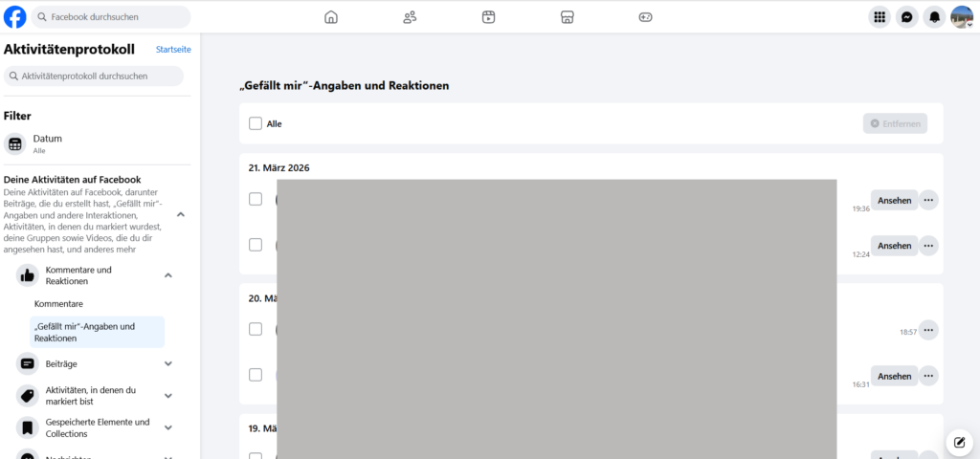980x459 pixels.
Task: Open the Facebook home icon
Action: tap(331, 17)
